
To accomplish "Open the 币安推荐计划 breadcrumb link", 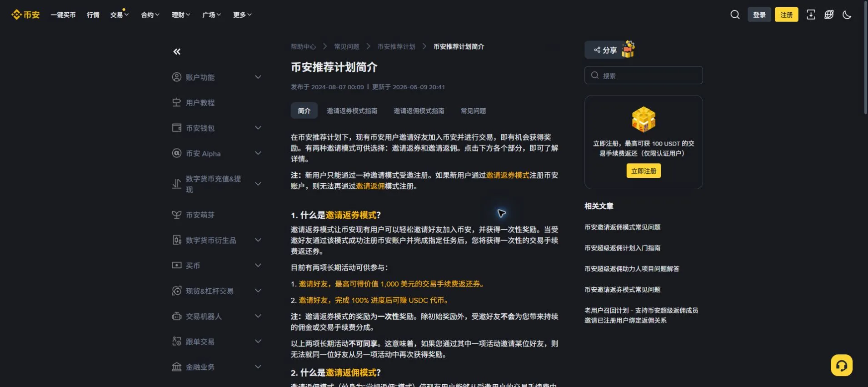I will 397,46.
